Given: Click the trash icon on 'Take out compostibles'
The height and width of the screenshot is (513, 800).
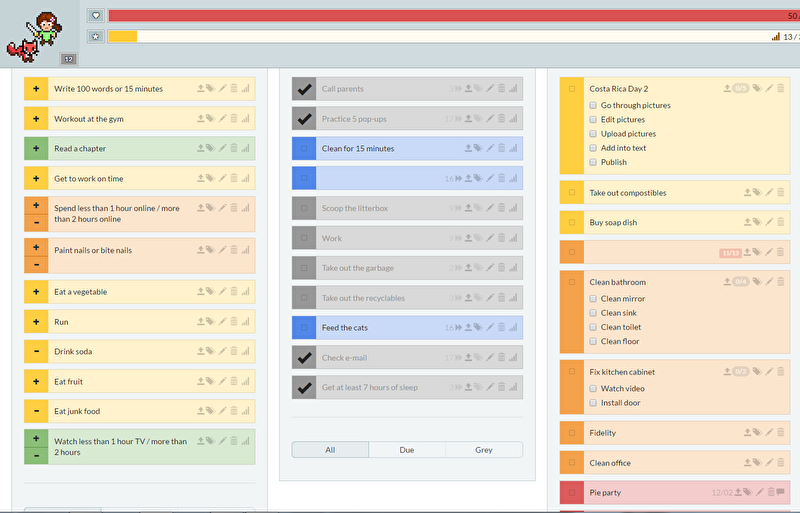Looking at the screenshot, I should coord(781,193).
